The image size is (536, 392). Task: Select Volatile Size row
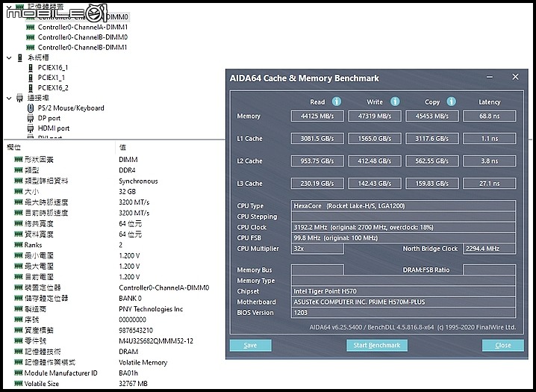[113, 384]
